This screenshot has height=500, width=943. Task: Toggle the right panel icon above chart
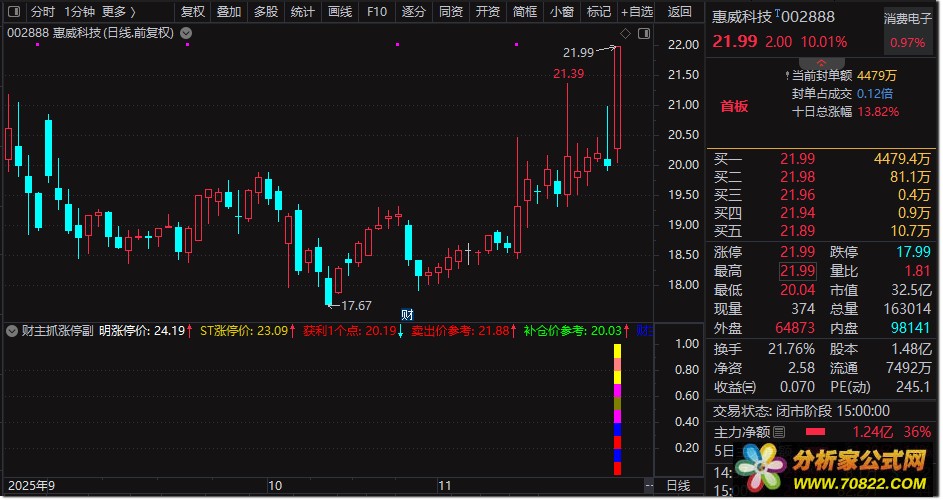coord(644,34)
